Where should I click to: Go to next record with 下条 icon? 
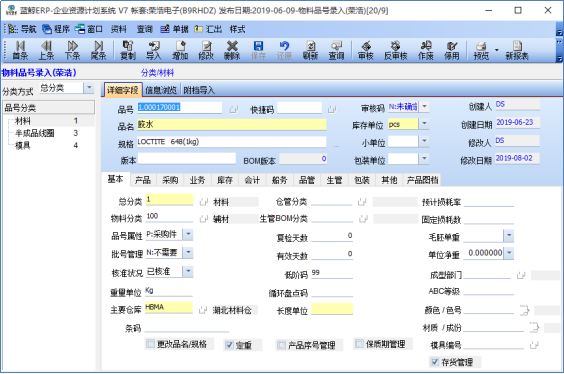click(x=72, y=50)
